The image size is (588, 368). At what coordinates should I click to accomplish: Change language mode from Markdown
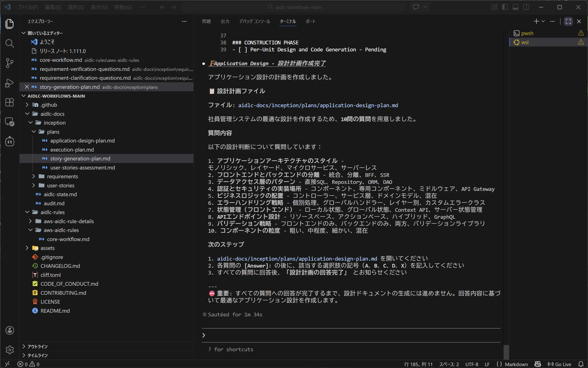pyautogui.click(x=516, y=364)
